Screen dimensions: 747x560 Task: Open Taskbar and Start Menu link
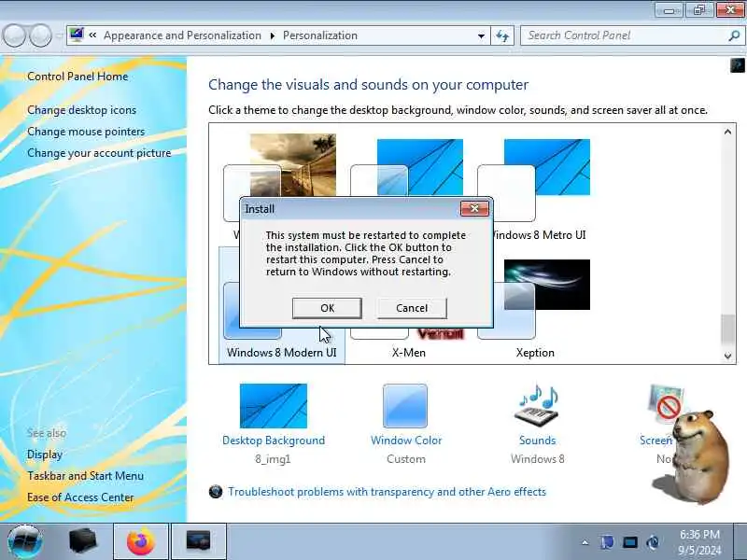coord(85,476)
